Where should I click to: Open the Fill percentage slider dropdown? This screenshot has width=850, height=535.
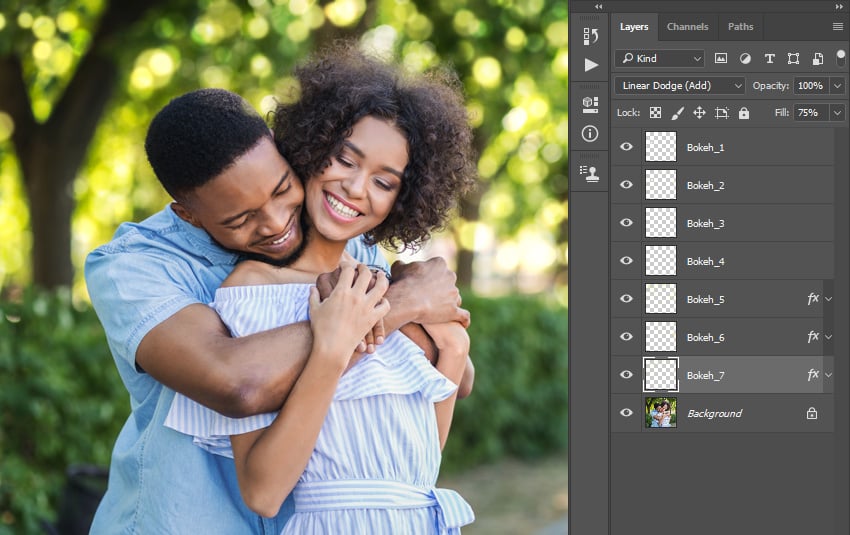(x=836, y=113)
